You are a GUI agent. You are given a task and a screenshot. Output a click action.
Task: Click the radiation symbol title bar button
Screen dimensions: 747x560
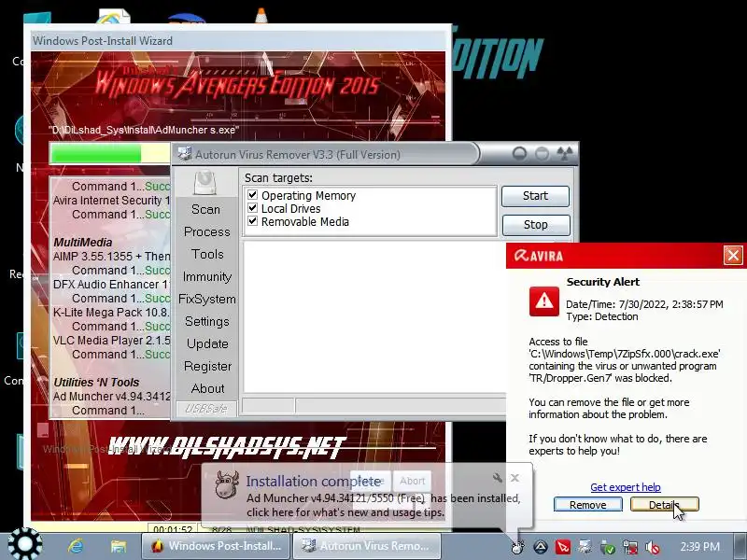point(565,153)
